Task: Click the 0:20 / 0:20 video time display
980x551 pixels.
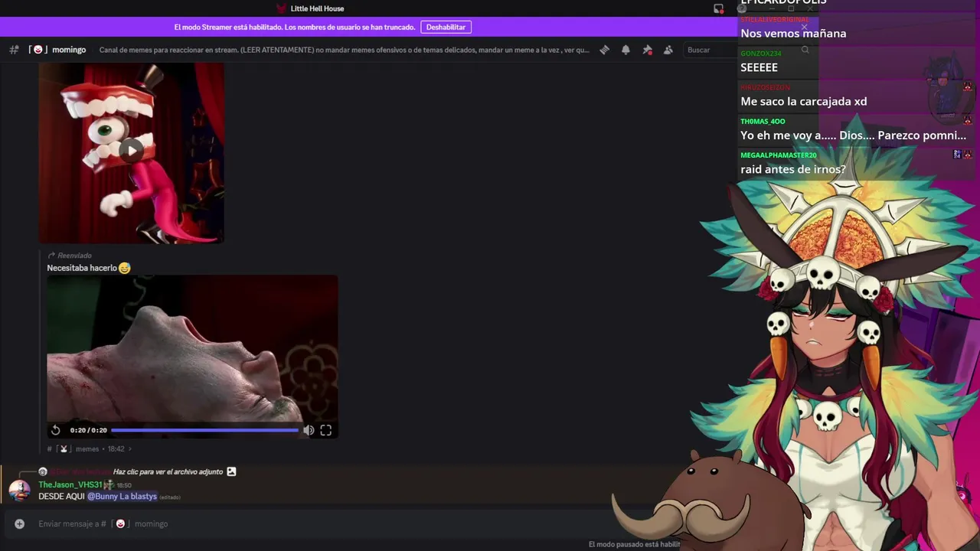Action: [89, 430]
